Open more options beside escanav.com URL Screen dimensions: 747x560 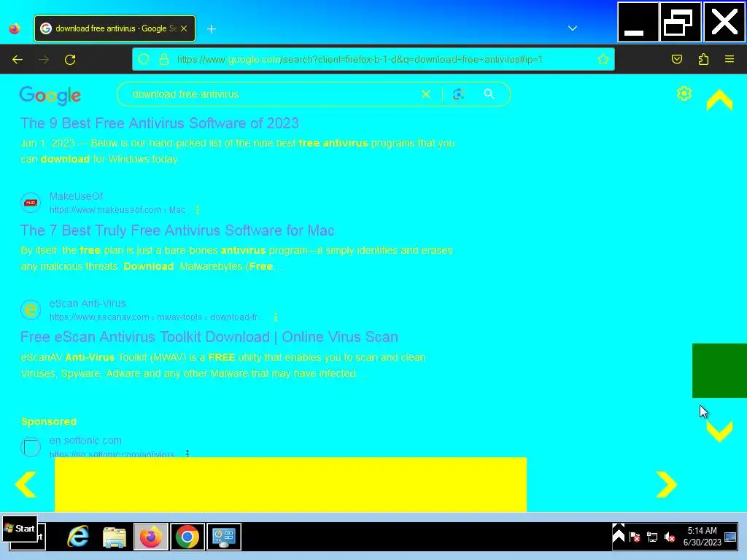coord(275,317)
